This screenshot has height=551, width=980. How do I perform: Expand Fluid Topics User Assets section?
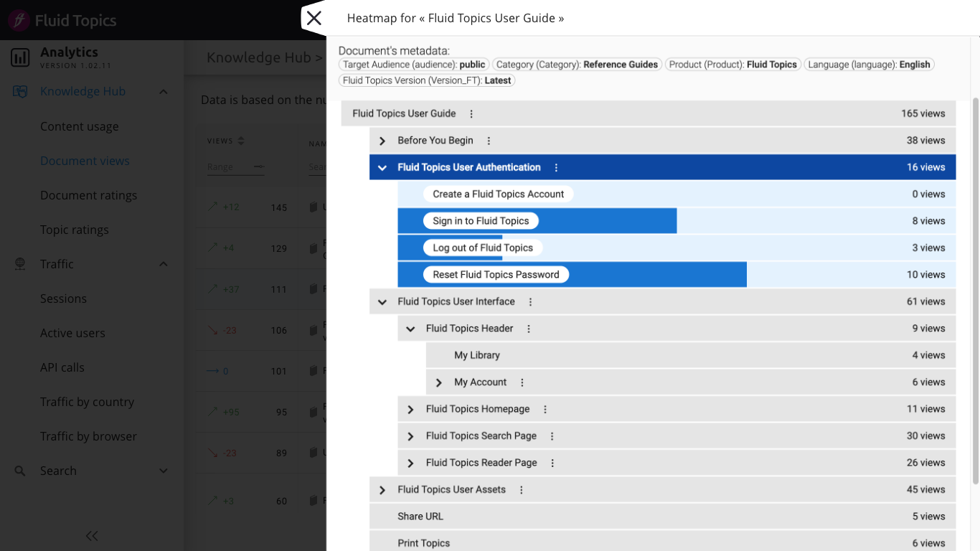[x=382, y=490]
